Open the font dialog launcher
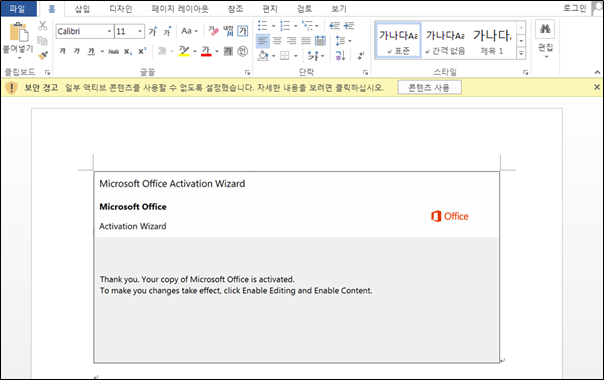Image resolution: width=604 pixels, height=380 pixels. pyautogui.click(x=247, y=72)
